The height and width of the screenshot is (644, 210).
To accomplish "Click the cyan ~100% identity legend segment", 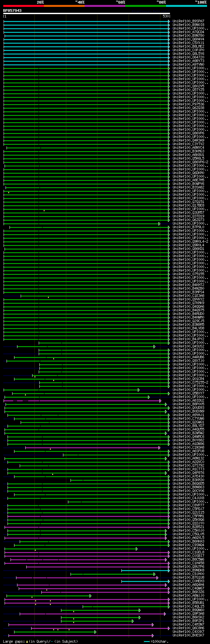I will click(x=186, y=6).
